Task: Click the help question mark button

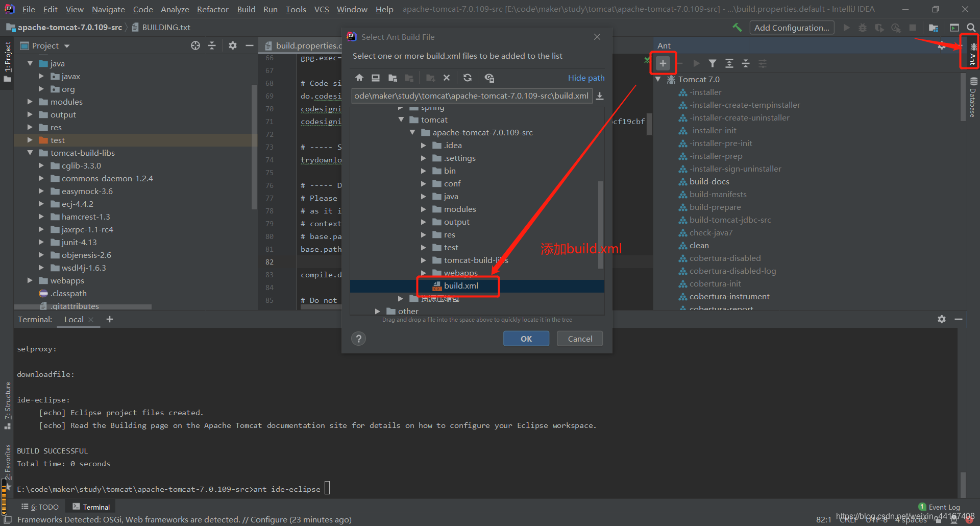Action: click(359, 339)
